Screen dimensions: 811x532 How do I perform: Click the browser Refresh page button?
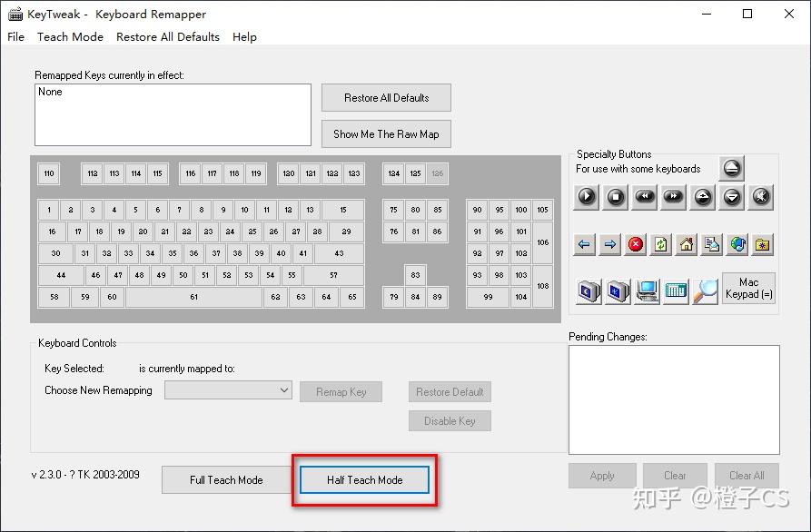click(661, 244)
